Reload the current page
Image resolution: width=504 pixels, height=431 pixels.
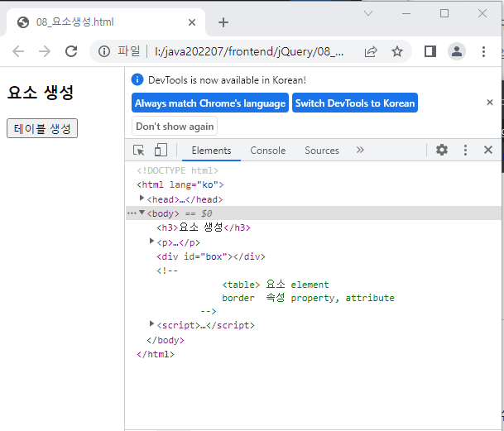click(71, 51)
